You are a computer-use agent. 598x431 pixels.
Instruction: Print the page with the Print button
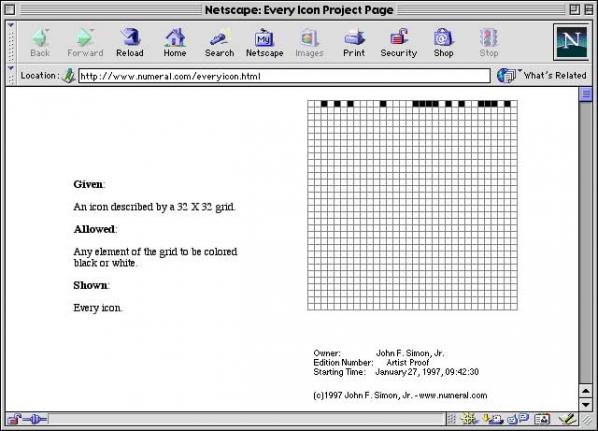[354, 43]
